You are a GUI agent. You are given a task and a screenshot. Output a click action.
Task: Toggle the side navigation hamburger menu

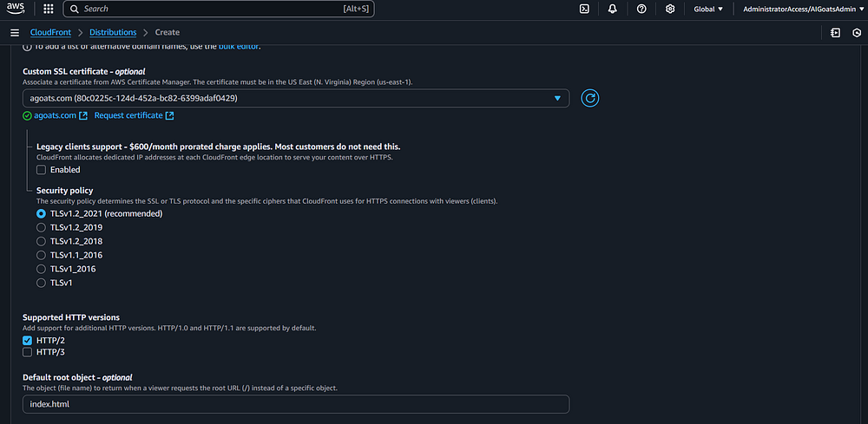(x=14, y=33)
